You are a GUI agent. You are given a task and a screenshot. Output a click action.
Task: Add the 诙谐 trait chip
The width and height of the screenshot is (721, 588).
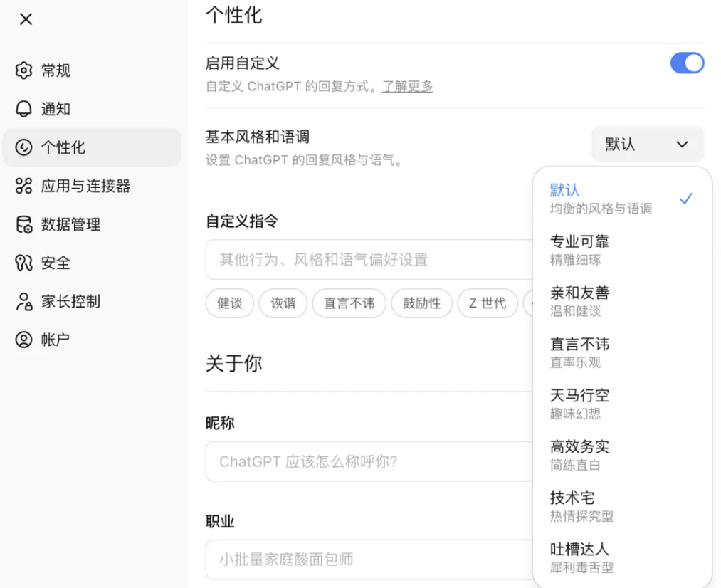[283, 303]
